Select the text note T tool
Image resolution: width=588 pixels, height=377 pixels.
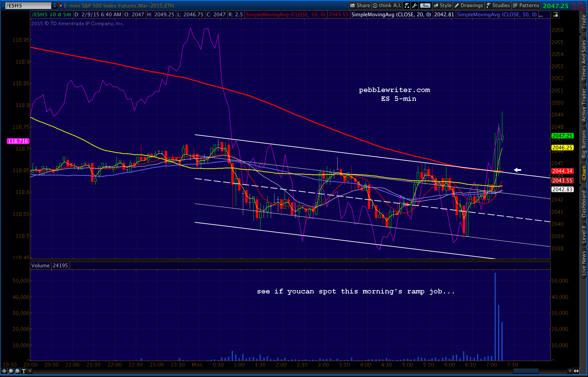pos(24,371)
